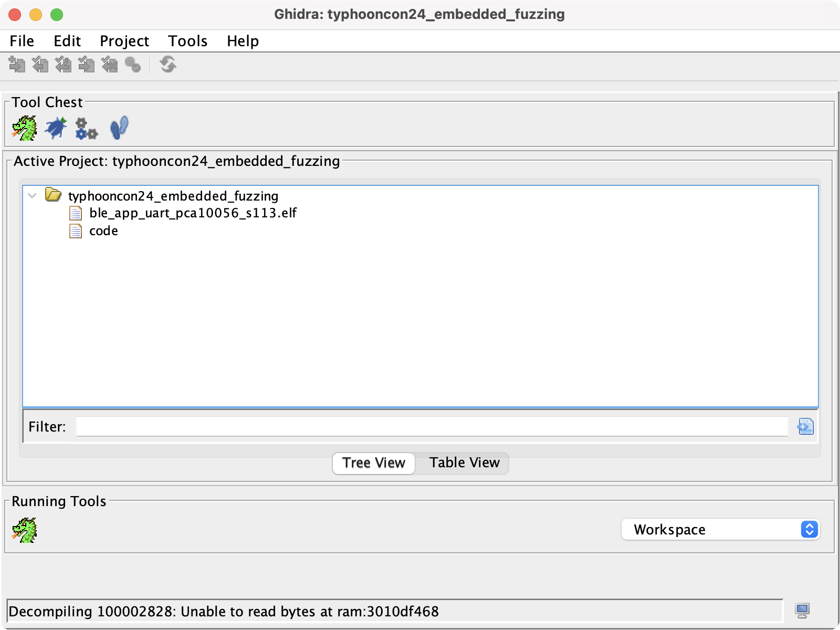The width and height of the screenshot is (840, 630).
Task: Click the Refresh project data icon
Action: [168, 65]
